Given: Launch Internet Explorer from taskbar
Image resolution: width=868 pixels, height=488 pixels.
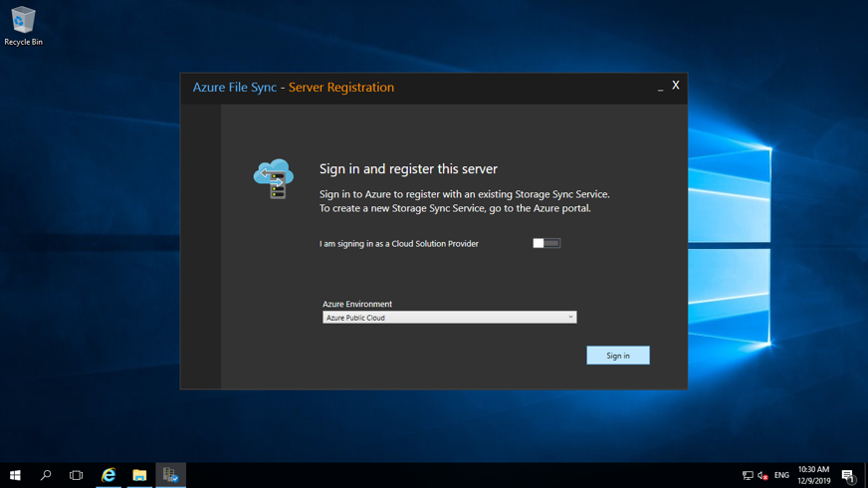Looking at the screenshot, I should click(x=108, y=475).
